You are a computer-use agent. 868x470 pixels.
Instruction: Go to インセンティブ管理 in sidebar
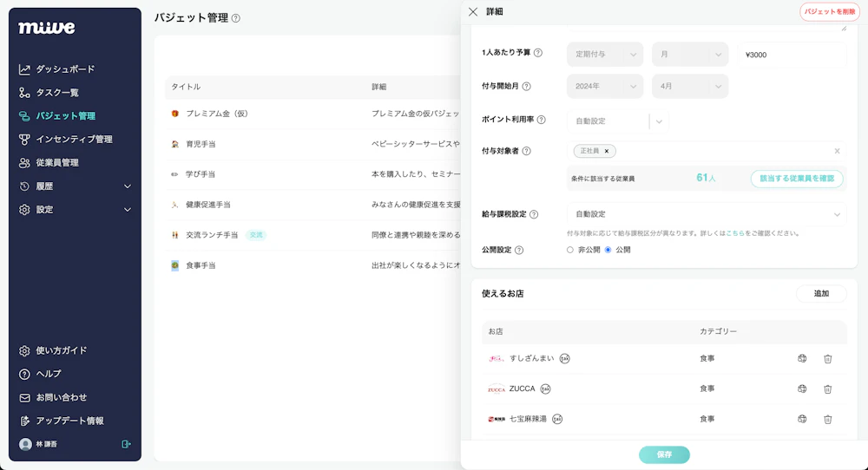tap(74, 139)
